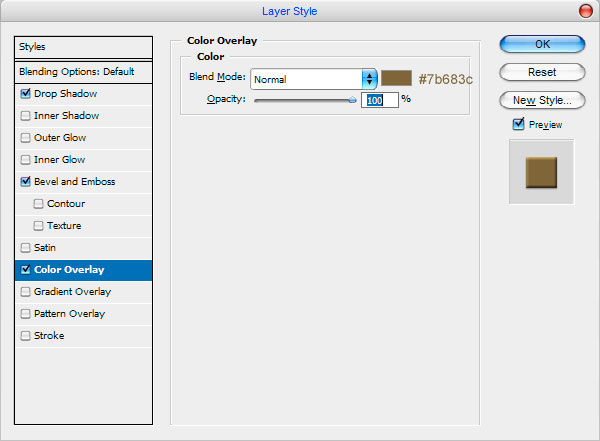Enable the Stroke checkbox
This screenshot has width=600, height=441.
click(x=25, y=336)
